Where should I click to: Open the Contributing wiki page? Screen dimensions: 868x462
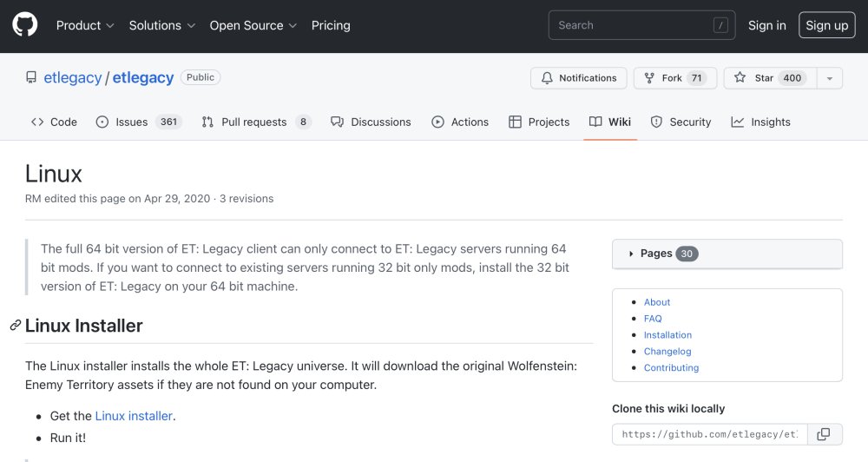click(x=671, y=367)
